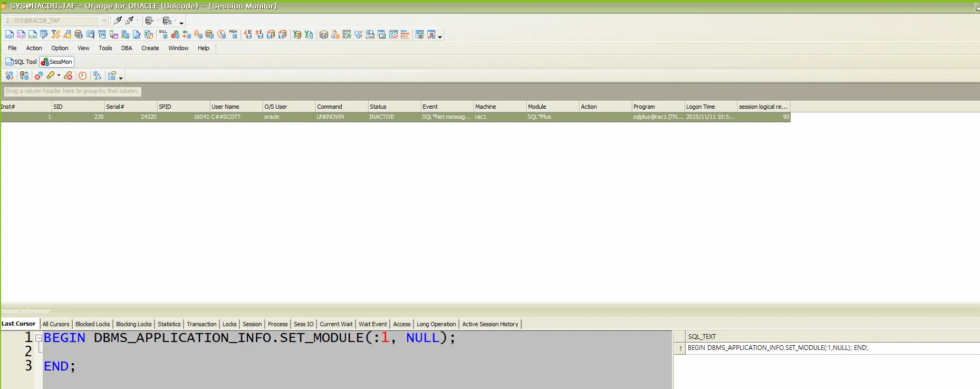This screenshot has height=389, width=980.
Task: Open the Option menu
Action: coord(60,48)
